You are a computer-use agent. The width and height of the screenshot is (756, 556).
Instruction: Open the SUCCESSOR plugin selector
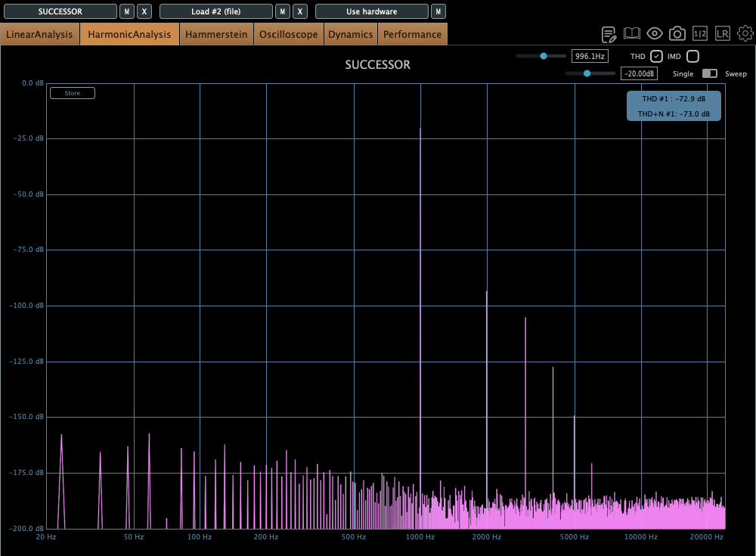(60, 11)
